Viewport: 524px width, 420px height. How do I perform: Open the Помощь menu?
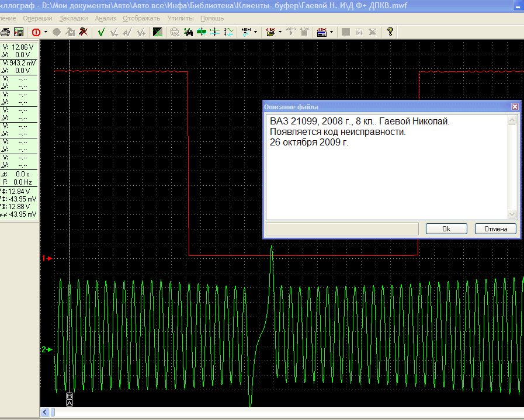coord(212,18)
